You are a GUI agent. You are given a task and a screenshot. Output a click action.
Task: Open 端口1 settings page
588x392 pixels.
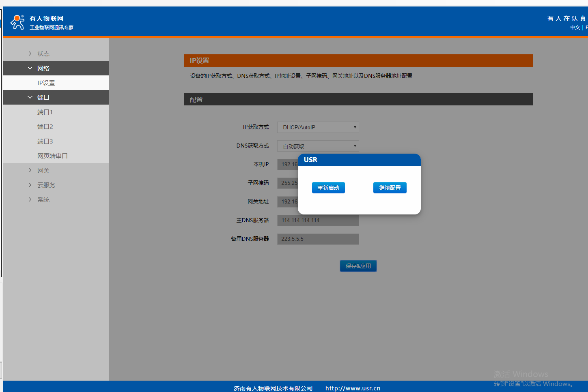45,112
